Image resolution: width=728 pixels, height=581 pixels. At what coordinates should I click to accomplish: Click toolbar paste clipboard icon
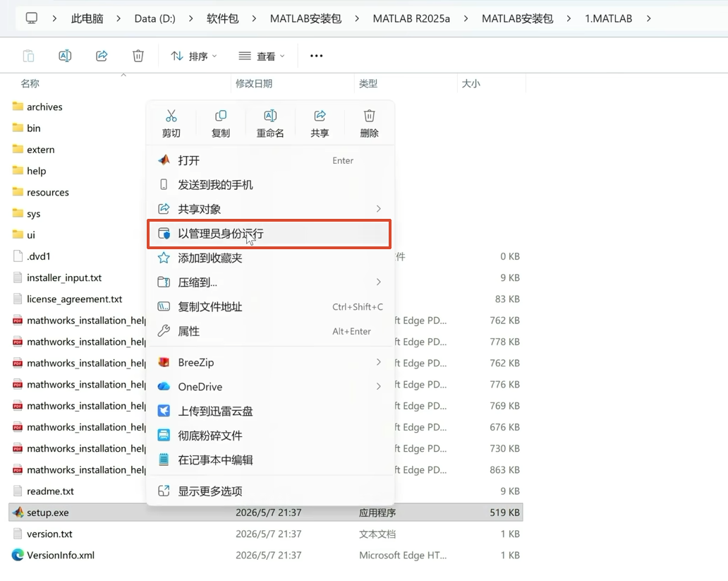coord(28,56)
